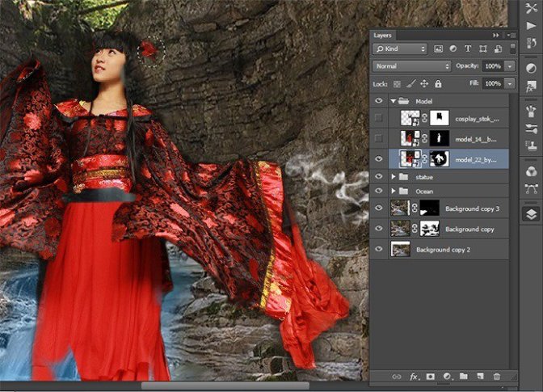This screenshot has width=543, height=392.
Task: Filter layers by smart objects icon
Action: click(498, 48)
